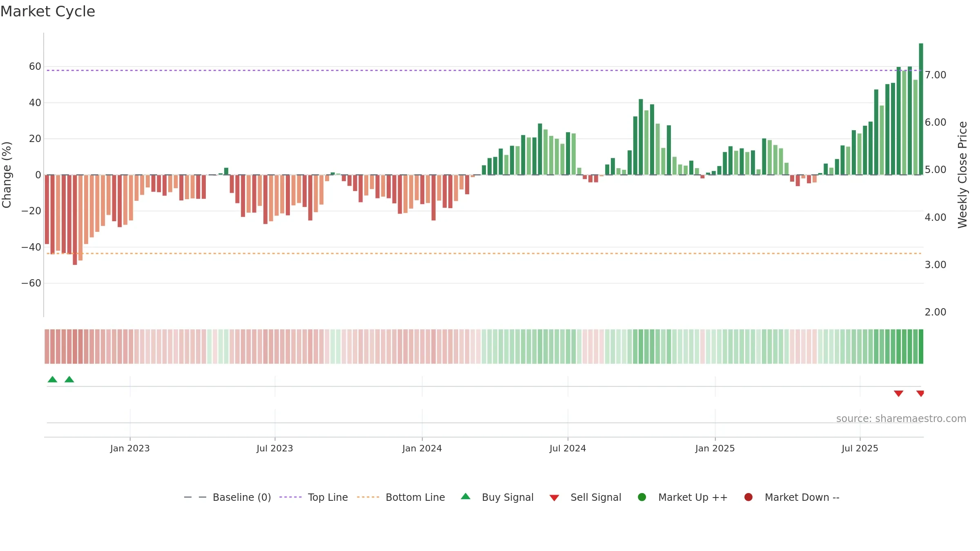Click the deepest red bar near −50
980x551 pixels.
[x=75, y=220]
